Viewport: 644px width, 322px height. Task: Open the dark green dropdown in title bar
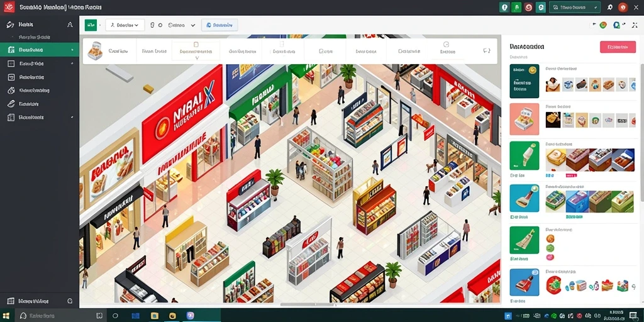pyautogui.click(x=575, y=7)
